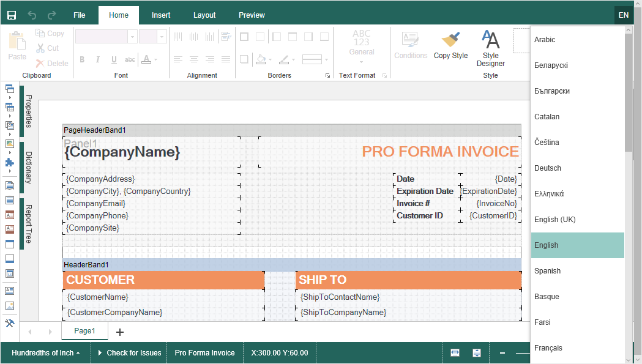Click the Save icon in title bar
This screenshot has width=642, height=364.
click(x=12, y=15)
